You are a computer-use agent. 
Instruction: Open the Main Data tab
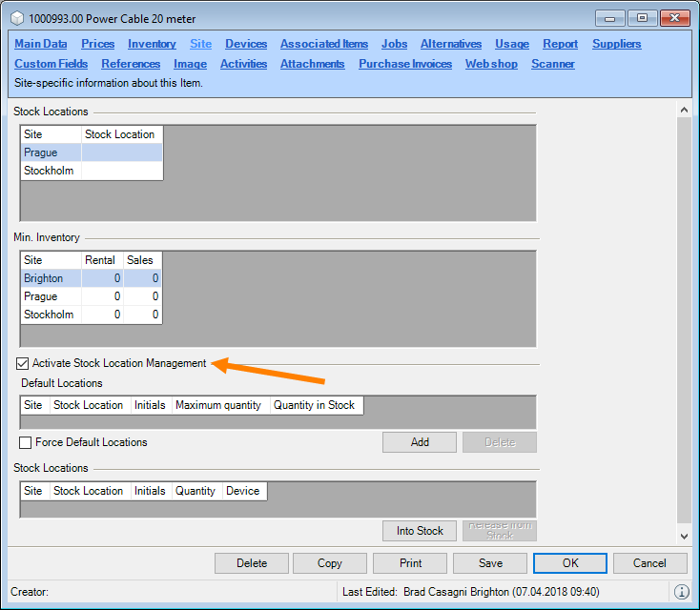tap(41, 44)
